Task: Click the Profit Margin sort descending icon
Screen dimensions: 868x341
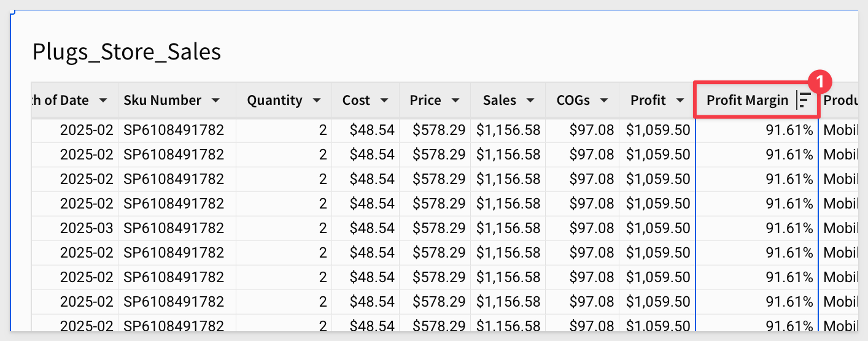Action: pos(804,100)
